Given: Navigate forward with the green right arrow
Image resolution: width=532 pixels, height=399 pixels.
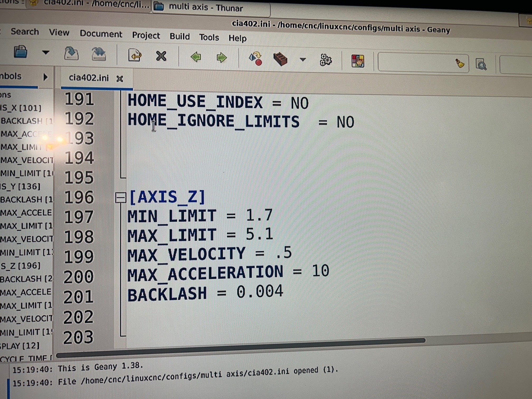Looking at the screenshot, I should coord(221,58).
